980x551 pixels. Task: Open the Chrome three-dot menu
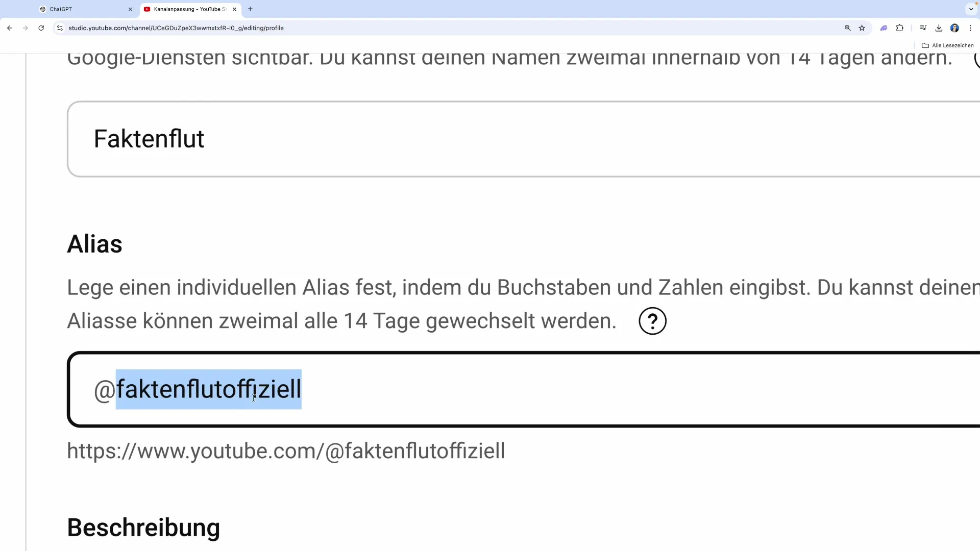click(971, 28)
